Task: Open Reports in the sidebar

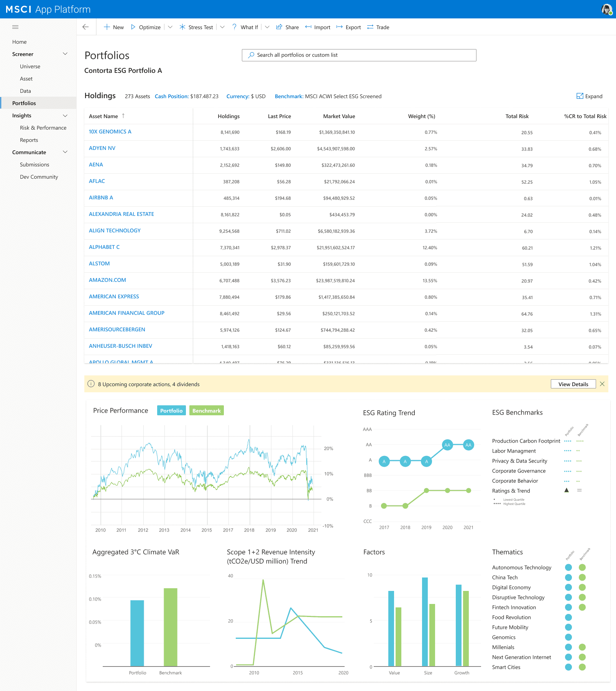Action: (29, 140)
